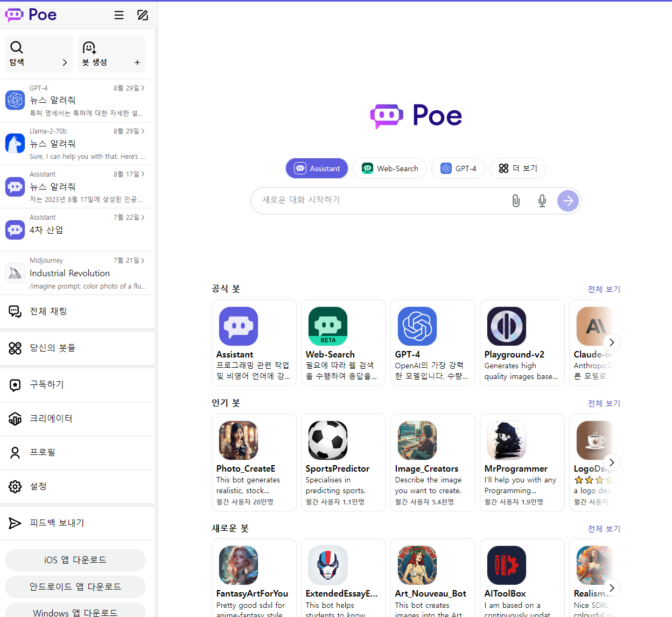Attach a file with the paperclip icon

click(516, 200)
